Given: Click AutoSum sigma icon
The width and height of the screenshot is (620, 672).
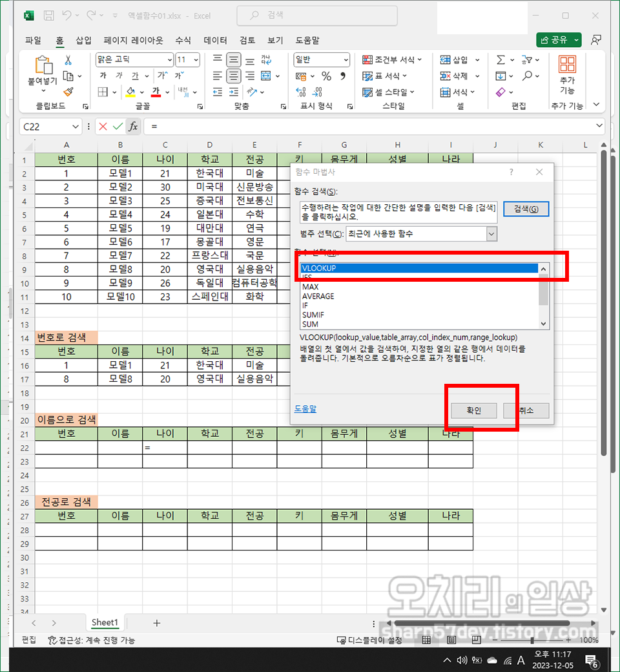Looking at the screenshot, I should pos(501,60).
